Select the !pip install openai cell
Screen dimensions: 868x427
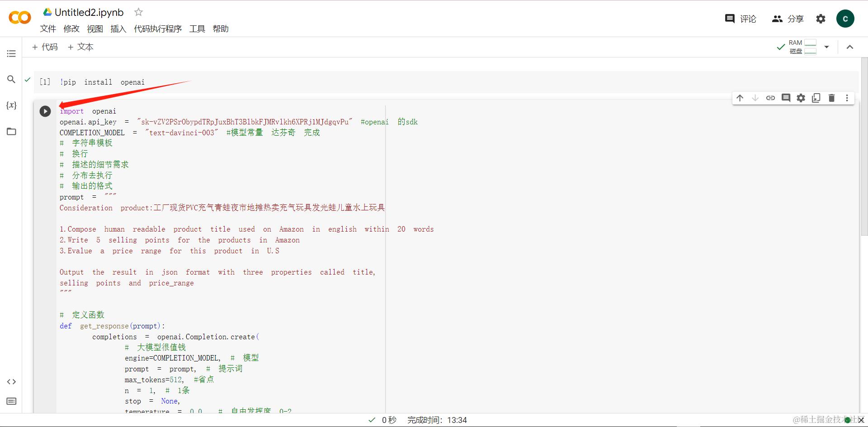coord(445,82)
